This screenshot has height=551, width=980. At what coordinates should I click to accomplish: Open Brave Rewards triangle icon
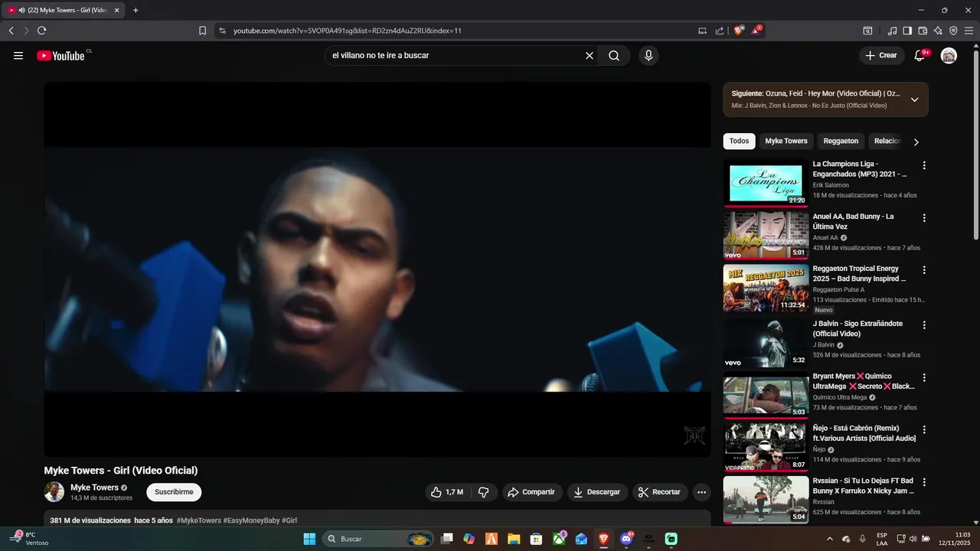(x=756, y=31)
